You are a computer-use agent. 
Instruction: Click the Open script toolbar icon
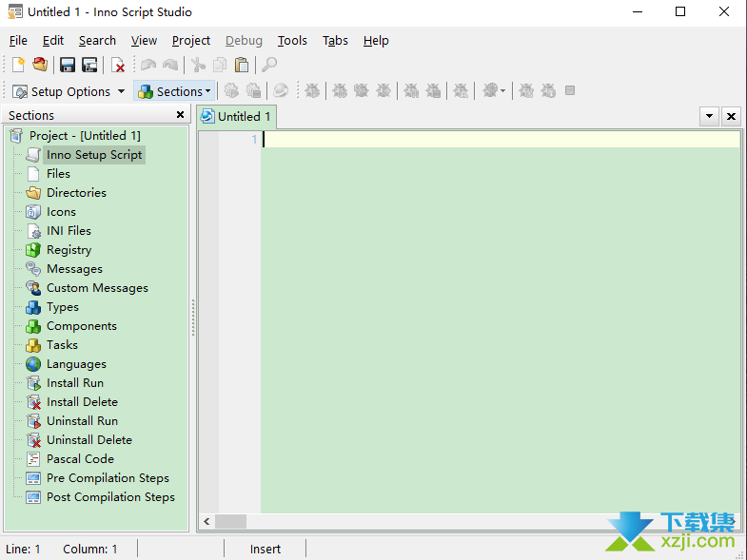(40, 65)
